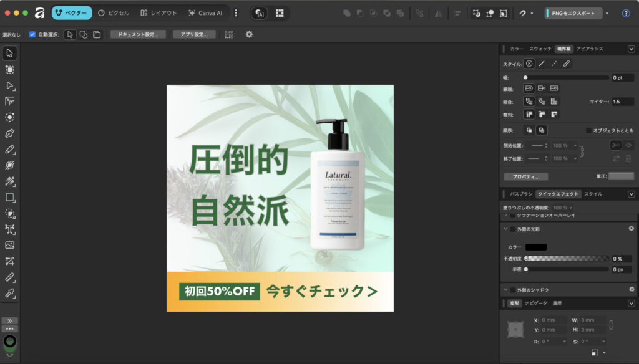This screenshot has height=364, width=639.
Task: Select the Pencil tool
Action: click(10, 150)
